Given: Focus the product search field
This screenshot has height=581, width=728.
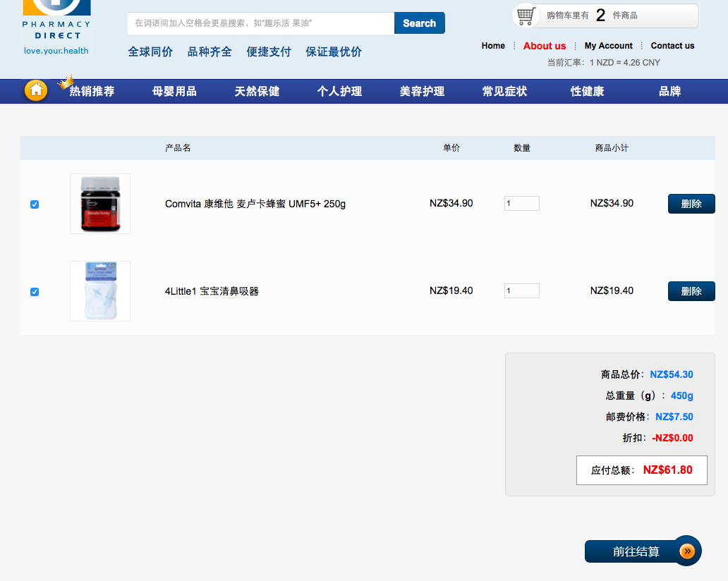Looking at the screenshot, I should pos(261,23).
